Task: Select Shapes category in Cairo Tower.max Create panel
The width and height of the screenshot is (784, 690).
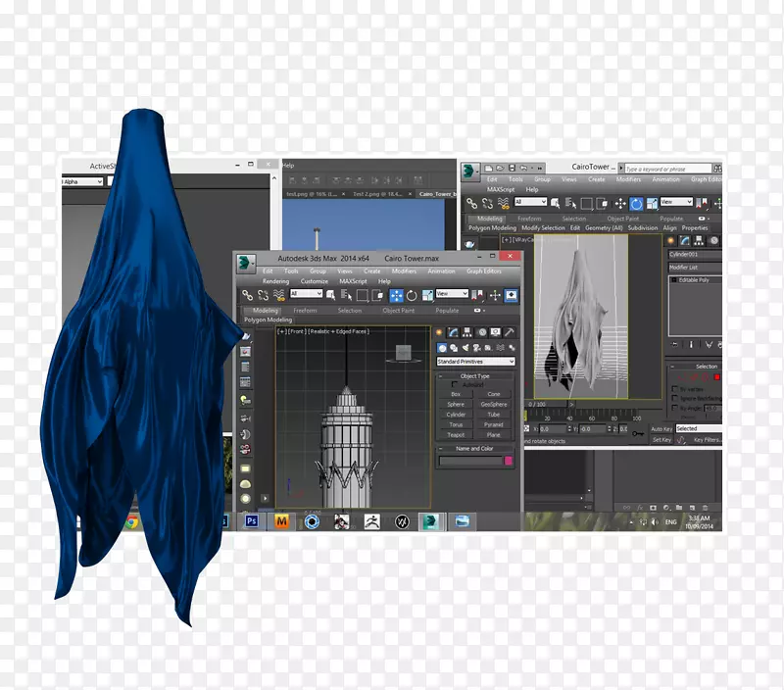Action: coord(454,348)
